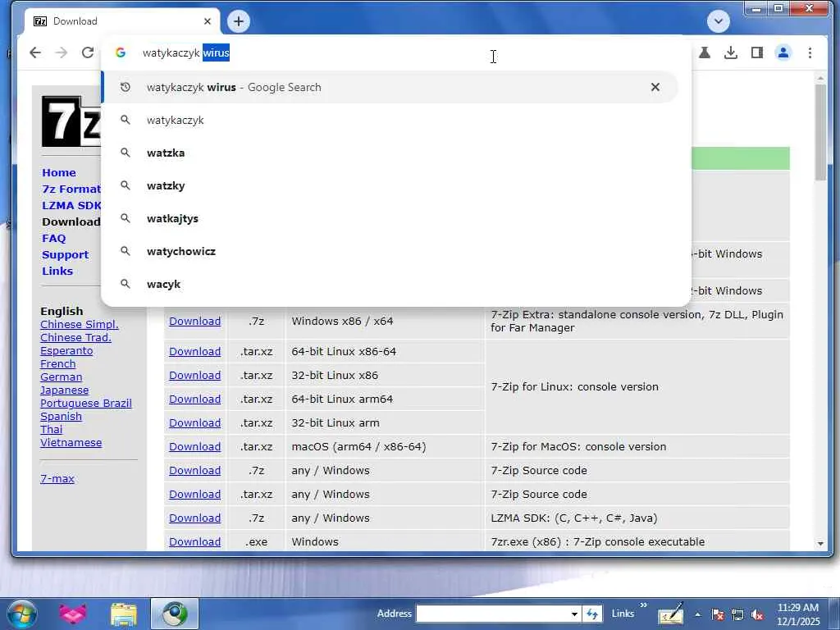
Task: Open the three-dot browser menu
Action: 810,52
